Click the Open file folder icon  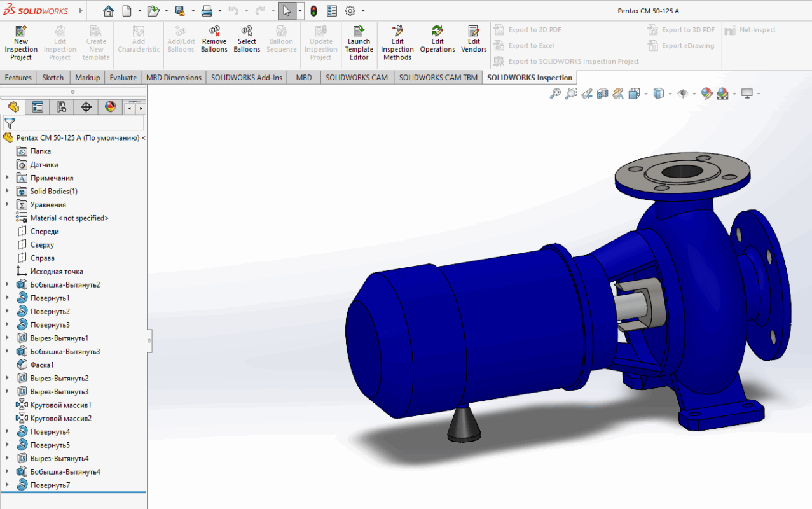pos(153,11)
